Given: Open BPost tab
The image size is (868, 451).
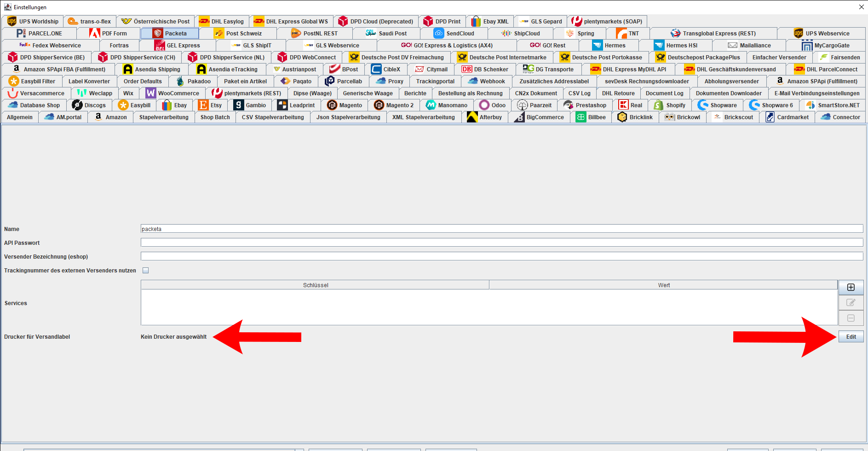Looking at the screenshot, I should (x=345, y=69).
